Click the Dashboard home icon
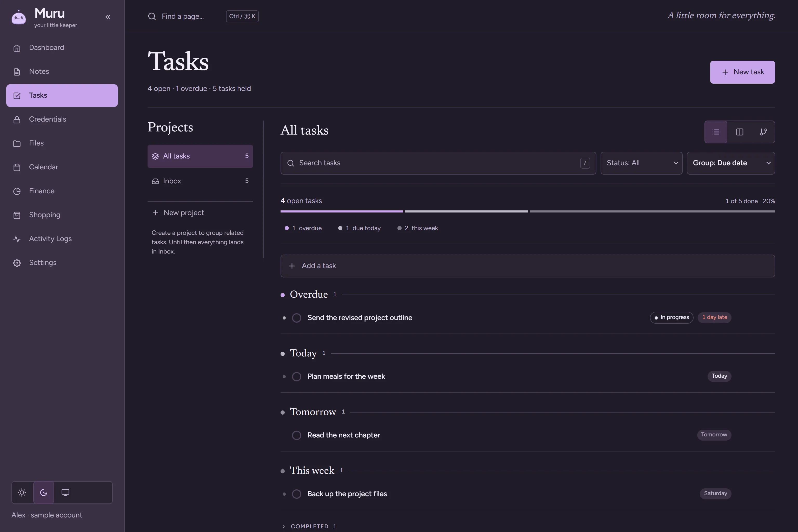 (17, 48)
